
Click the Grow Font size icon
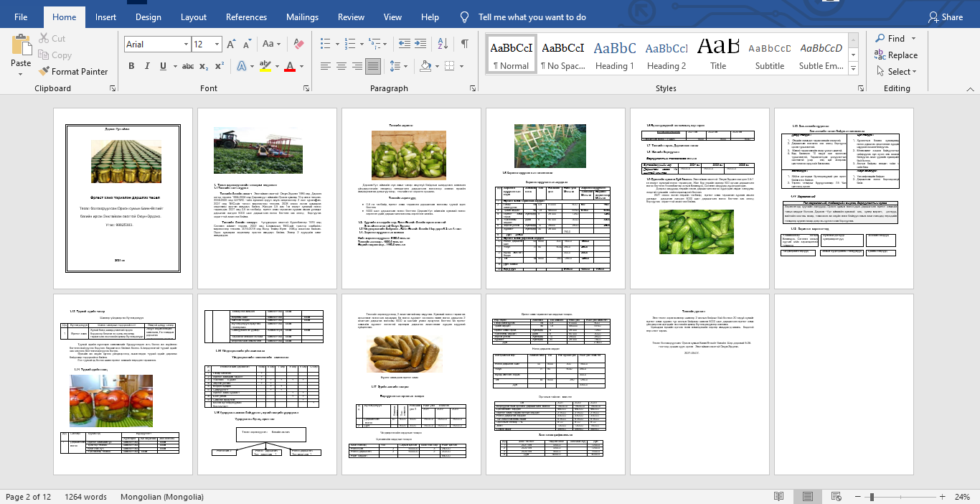[x=229, y=45]
